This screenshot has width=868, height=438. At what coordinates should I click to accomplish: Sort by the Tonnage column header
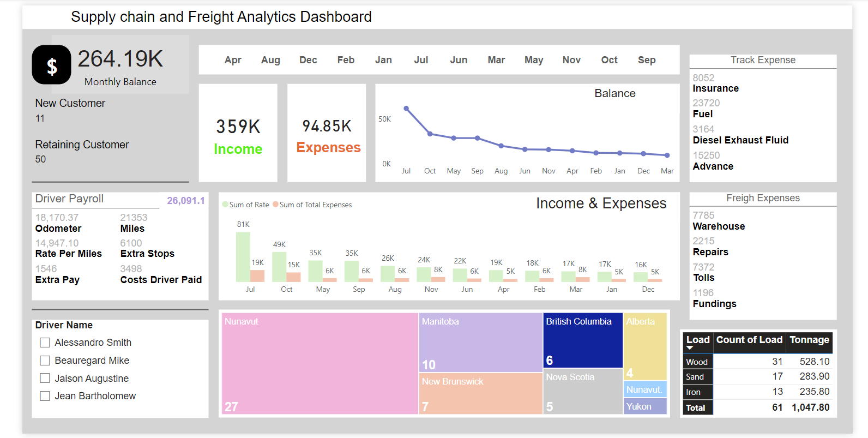click(x=809, y=340)
